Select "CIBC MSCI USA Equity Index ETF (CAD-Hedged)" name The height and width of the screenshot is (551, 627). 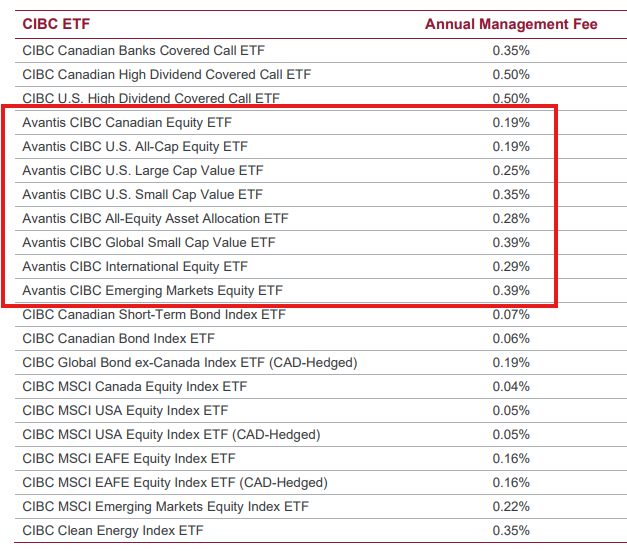pyautogui.click(x=172, y=435)
